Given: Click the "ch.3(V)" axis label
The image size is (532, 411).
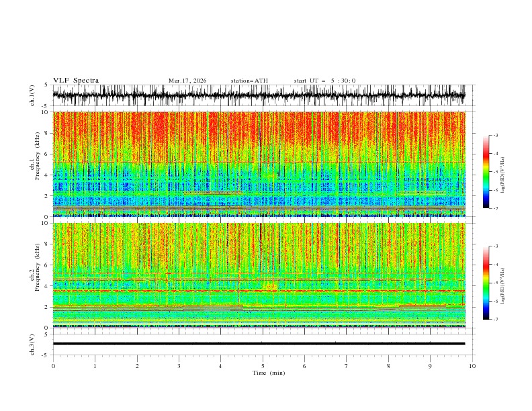Looking at the screenshot, I should [x=32, y=345].
